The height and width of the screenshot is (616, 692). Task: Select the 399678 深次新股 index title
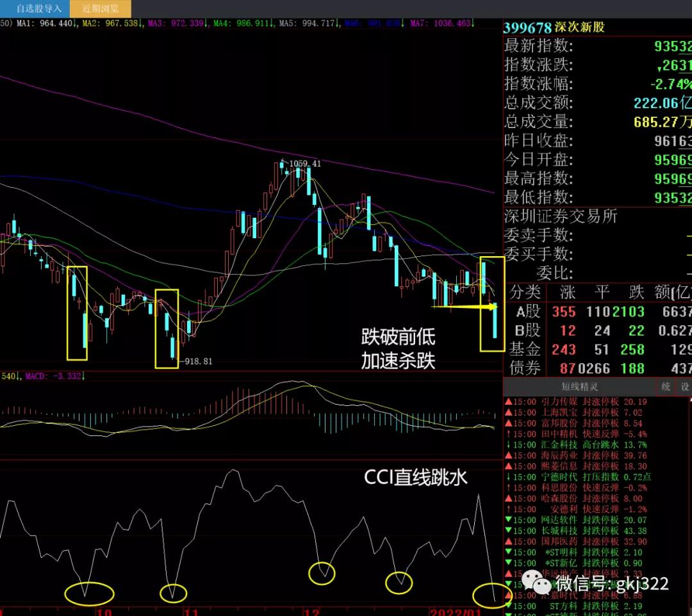click(554, 28)
